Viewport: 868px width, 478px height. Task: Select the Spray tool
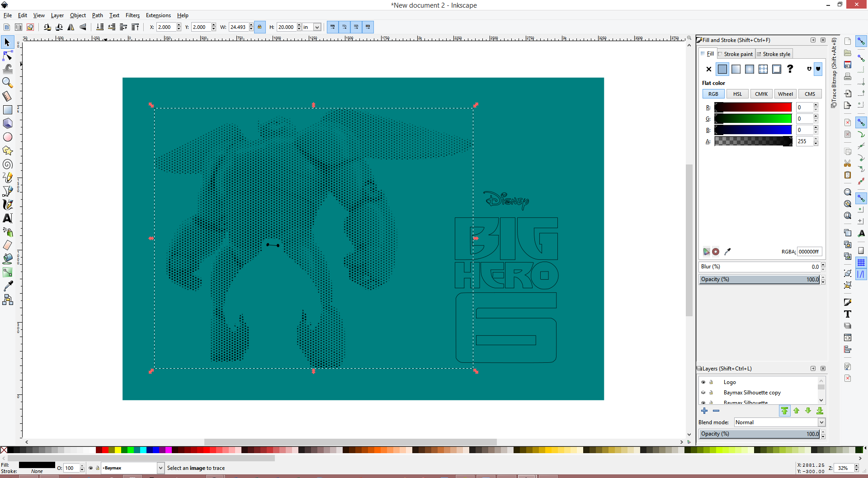[x=7, y=232]
